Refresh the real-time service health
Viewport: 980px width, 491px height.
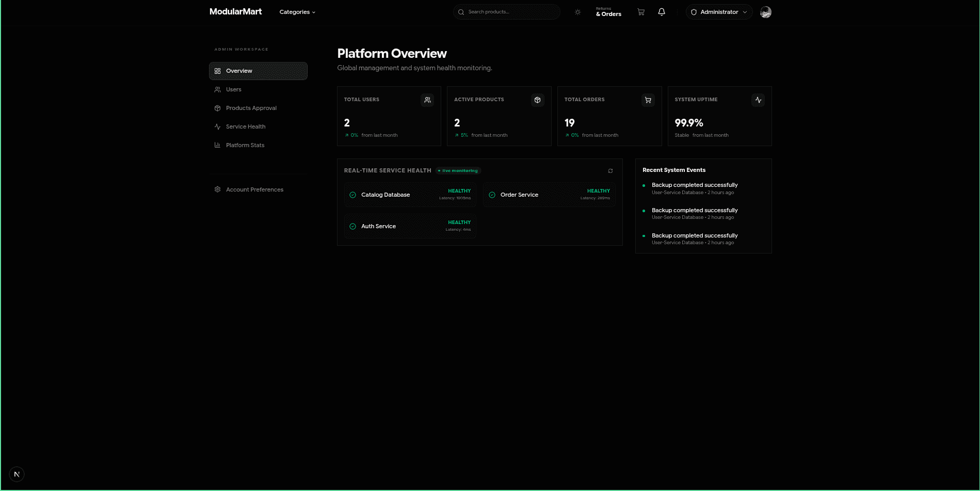pyautogui.click(x=611, y=171)
